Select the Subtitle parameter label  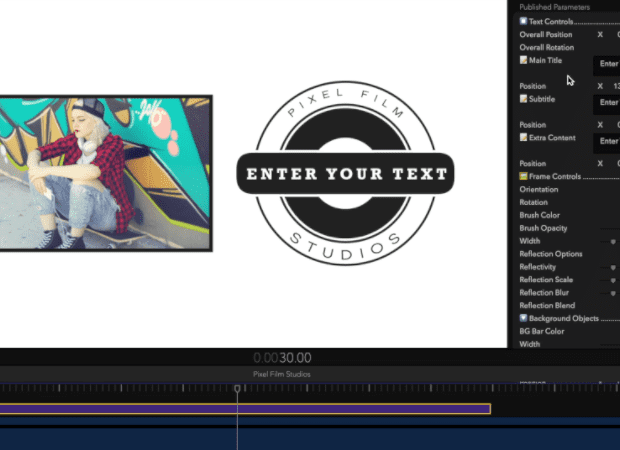[x=542, y=99]
